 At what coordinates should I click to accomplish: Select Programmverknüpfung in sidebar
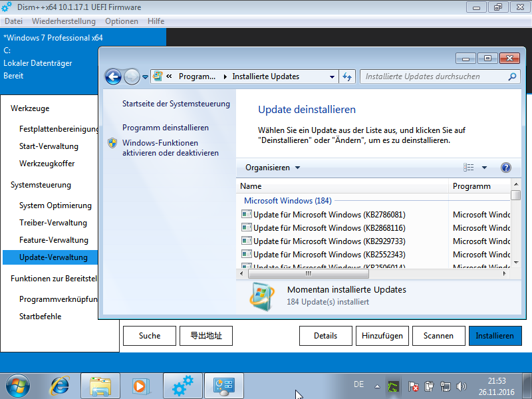coord(59,299)
